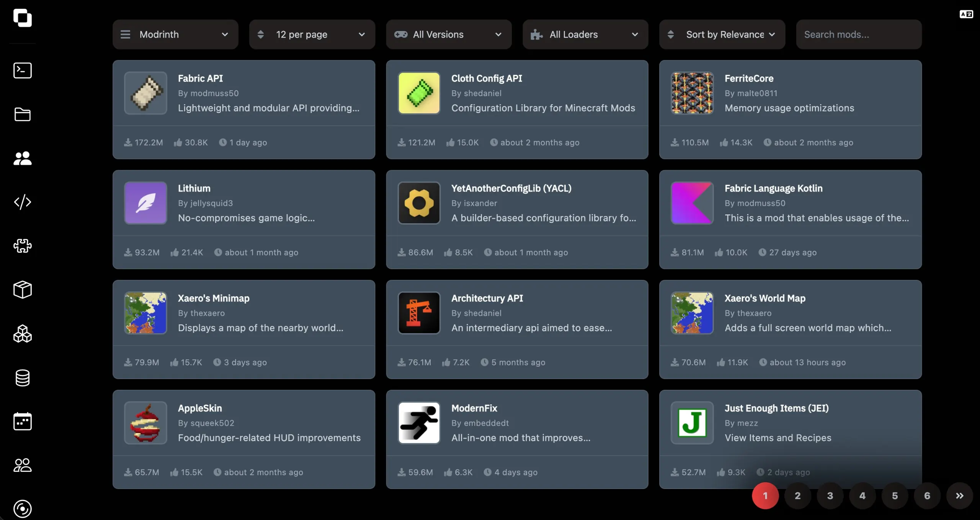The image size is (980, 520).
Task: Click the language translate icon
Action: click(966, 14)
